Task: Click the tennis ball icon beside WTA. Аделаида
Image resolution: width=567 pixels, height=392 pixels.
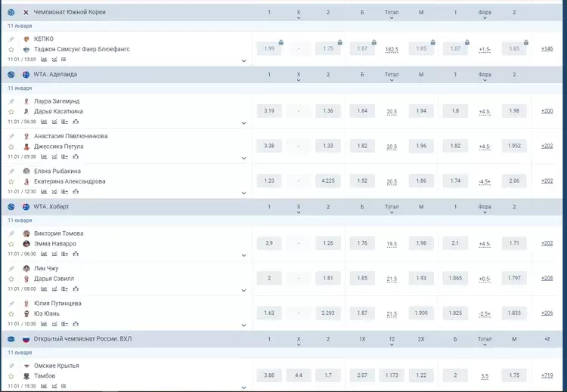Action: coord(11,75)
